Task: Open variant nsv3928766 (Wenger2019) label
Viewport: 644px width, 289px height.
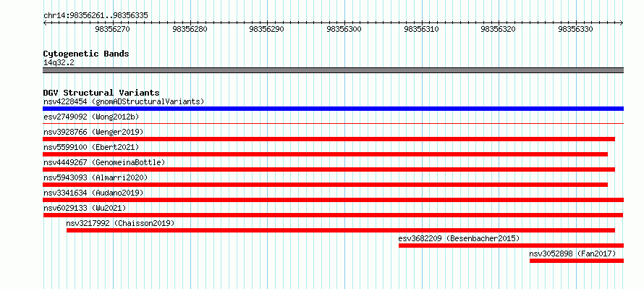Action: [93, 132]
